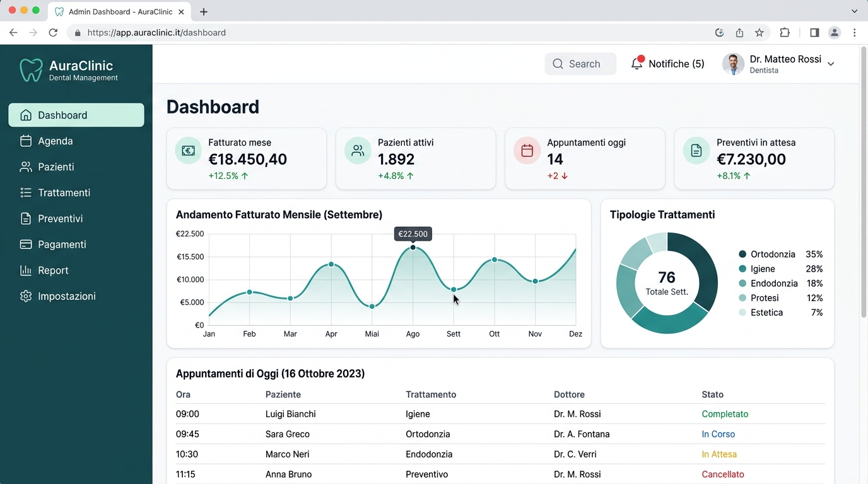Click the Completato status
This screenshot has width=868, height=484.
pyautogui.click(x=725, y=414)
